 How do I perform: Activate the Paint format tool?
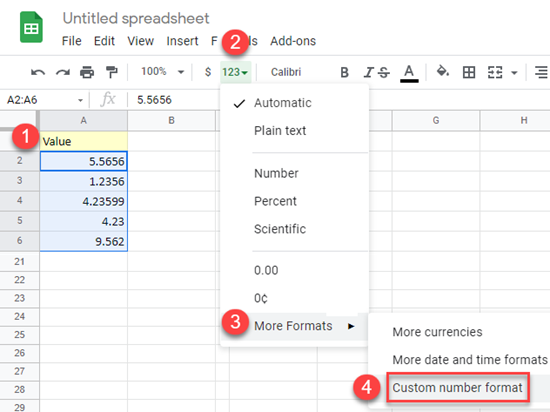pyautogui.click(x=112, y=72)
